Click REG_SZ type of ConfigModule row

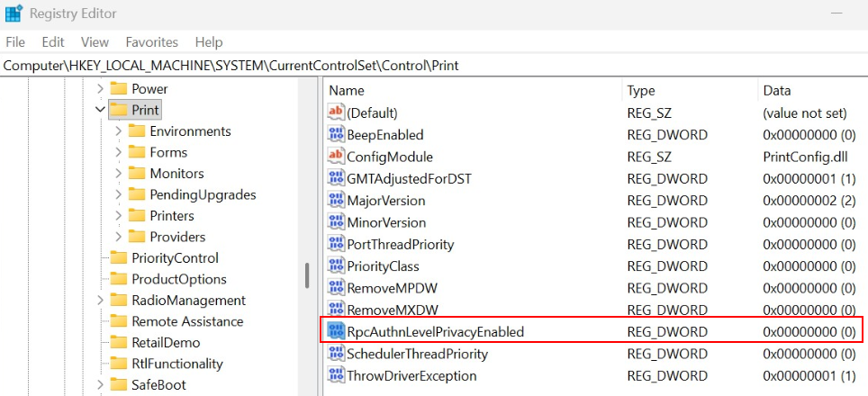[x=649, y=157]
